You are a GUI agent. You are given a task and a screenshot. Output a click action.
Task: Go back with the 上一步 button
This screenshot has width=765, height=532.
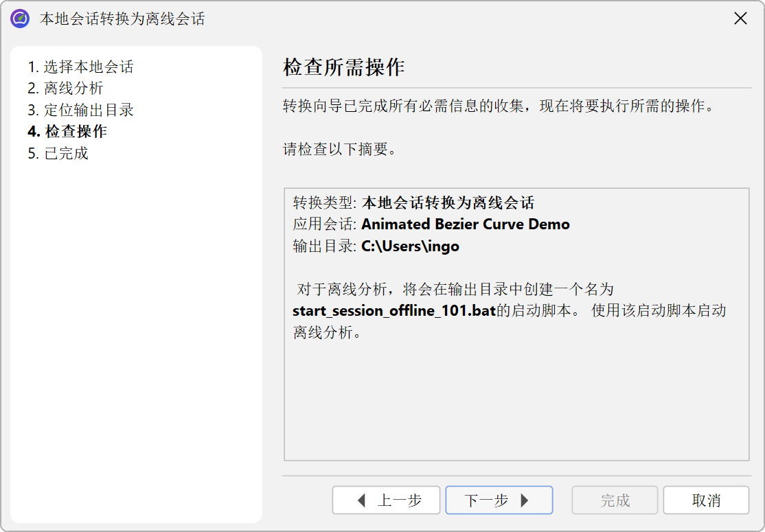[386, 500]
